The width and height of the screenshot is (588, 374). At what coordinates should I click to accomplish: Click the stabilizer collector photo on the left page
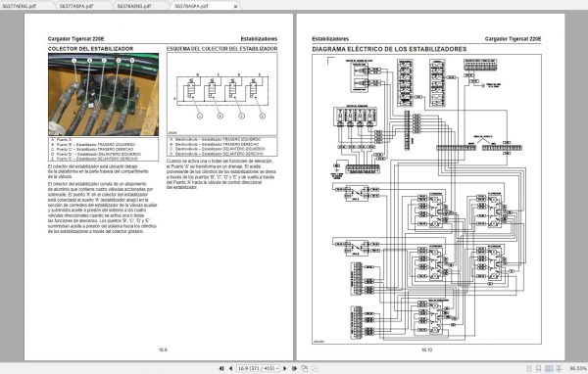103,94
